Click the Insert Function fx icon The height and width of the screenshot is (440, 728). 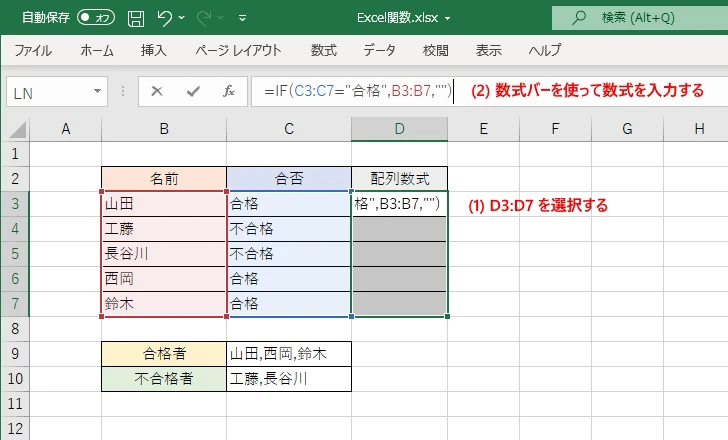tap(229, 91)
